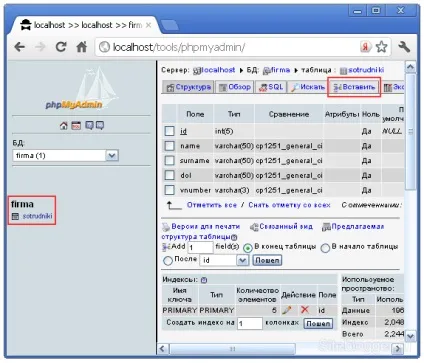Open the Структура tab
This screenshot has height=363, width=424.
coord(188,87)
